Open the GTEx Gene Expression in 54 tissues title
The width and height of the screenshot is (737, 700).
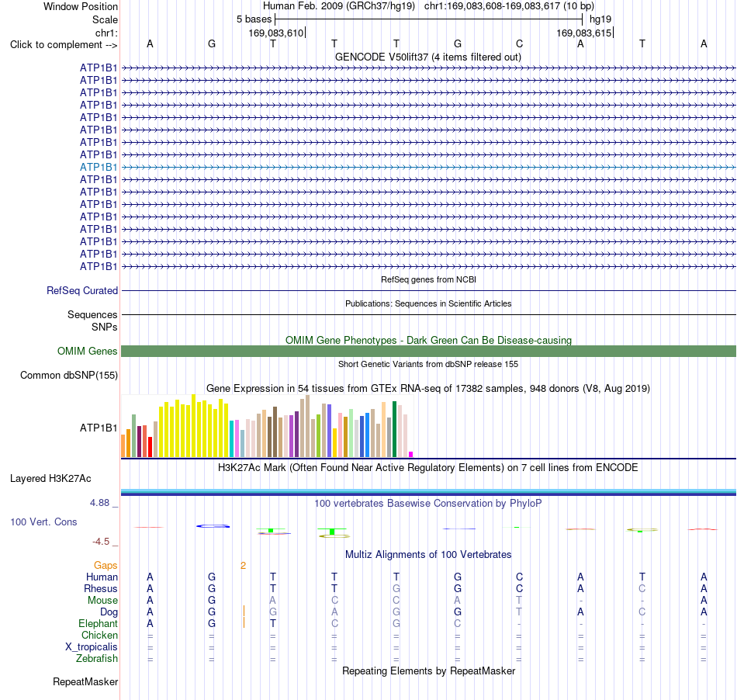(x=428, y=388)
